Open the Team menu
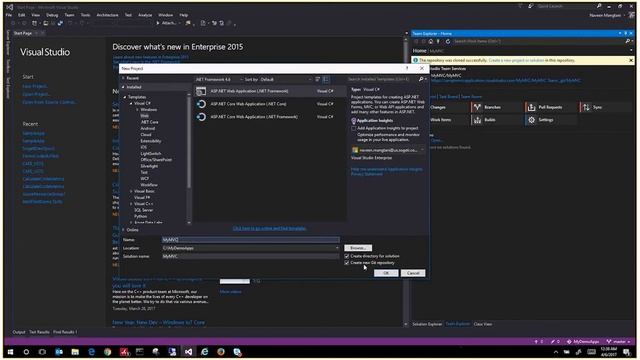The height and width of the screenshot is (360, 640). [x=69, y=15]
